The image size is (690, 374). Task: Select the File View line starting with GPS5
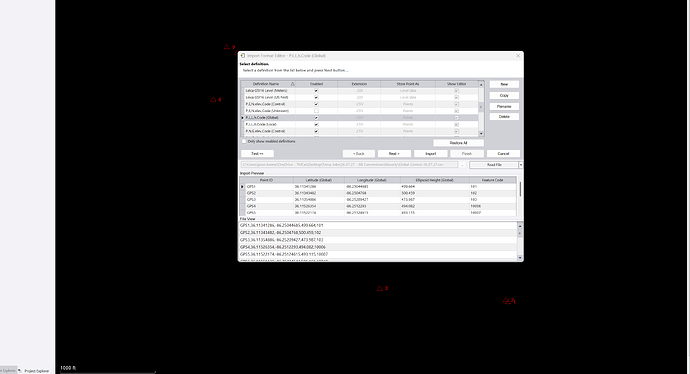[x=378, y=254]
